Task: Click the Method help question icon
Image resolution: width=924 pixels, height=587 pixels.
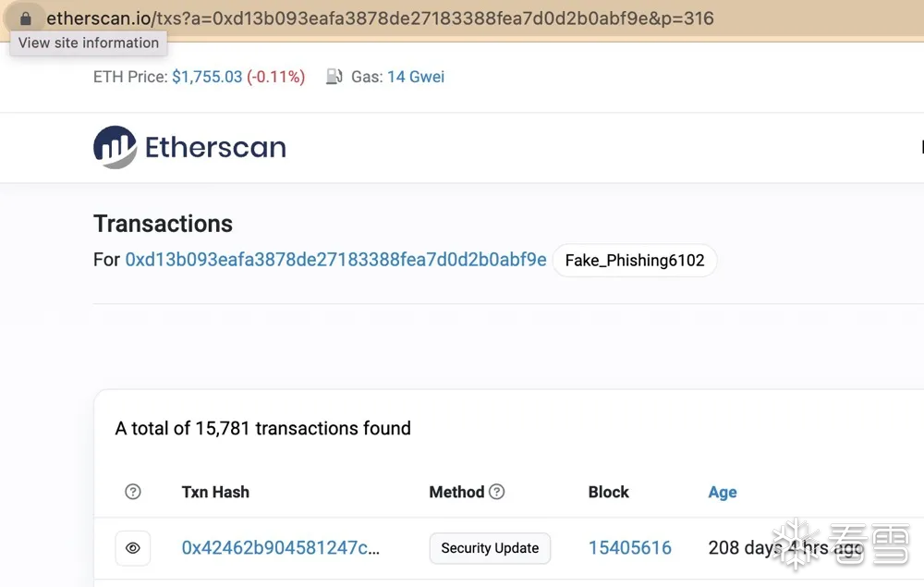Action: 497,492
